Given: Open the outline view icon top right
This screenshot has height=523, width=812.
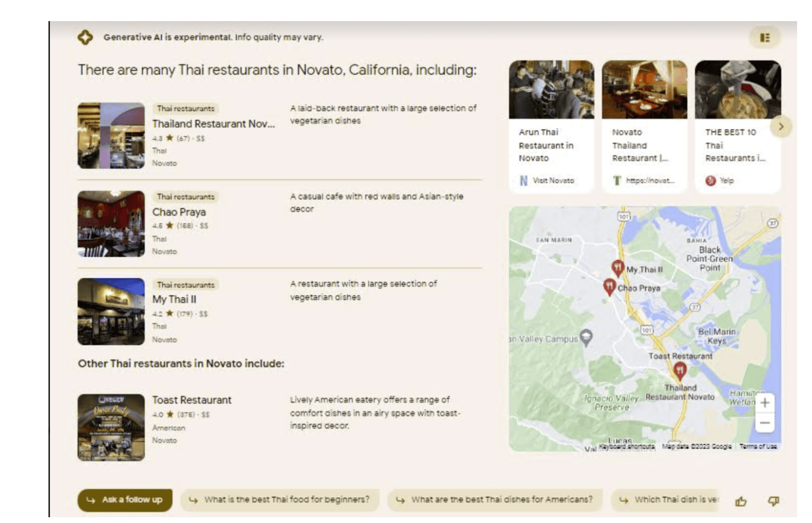Looking at the screenshot, I should [765, 37].
